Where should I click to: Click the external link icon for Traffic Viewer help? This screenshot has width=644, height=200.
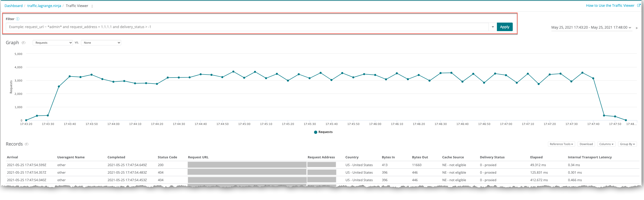coord(638,6)
